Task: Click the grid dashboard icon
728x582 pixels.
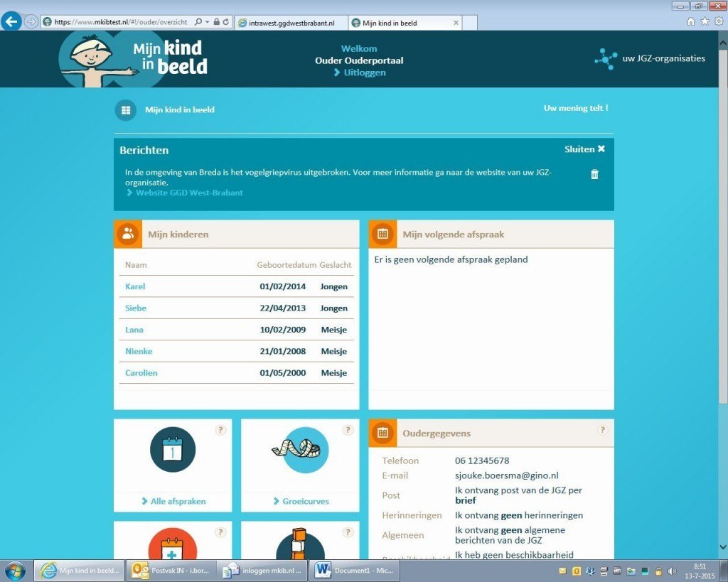Action: click(x=125, y=110)
